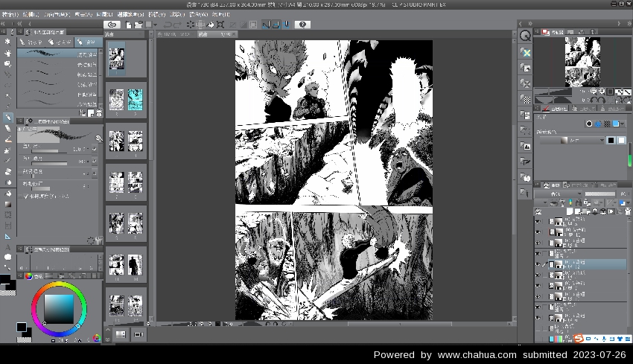Create a new file from command bar
The width and height of the screenshot is (633, 364).
[x=128, y=25]
